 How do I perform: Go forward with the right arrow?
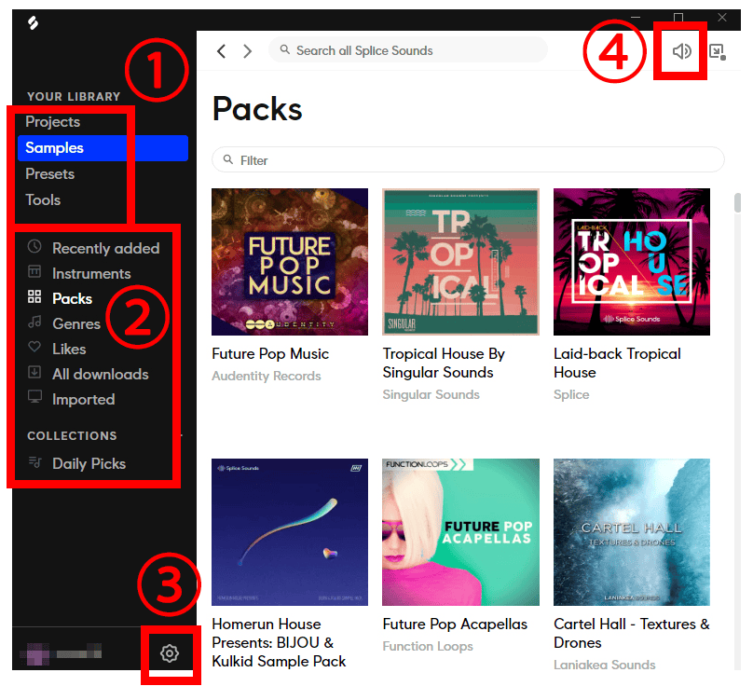(x=247, y=51)
